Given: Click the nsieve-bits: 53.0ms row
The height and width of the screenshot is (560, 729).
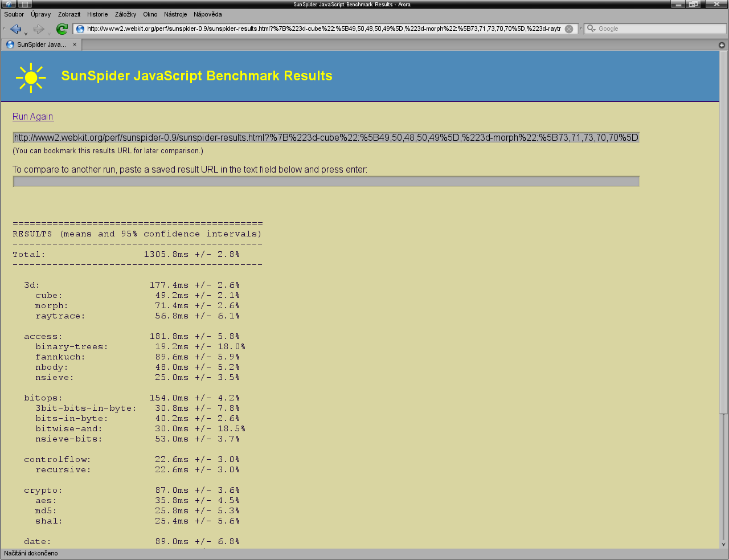Looking at the screenshot, I should click(138, 439).
